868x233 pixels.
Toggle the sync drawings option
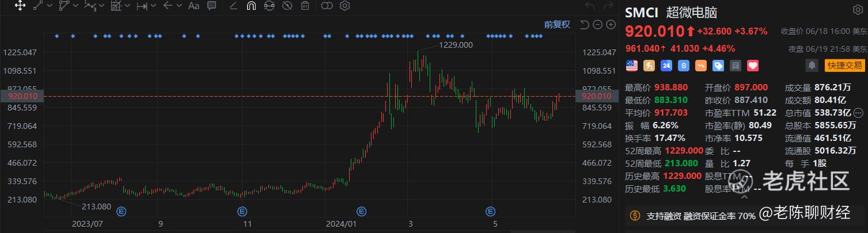(x=269, y=6)
